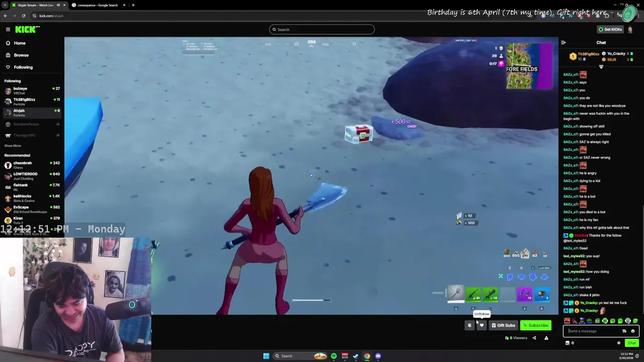Viewport: 644px width, 362px height.
Task: Open Chrome from the taskbar
Action: pyautogui.click(x=367, y=356)
